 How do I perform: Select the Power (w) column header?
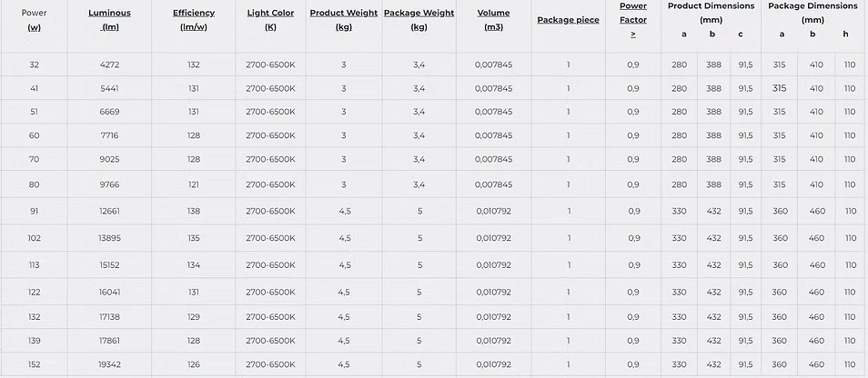click(35, 20)
